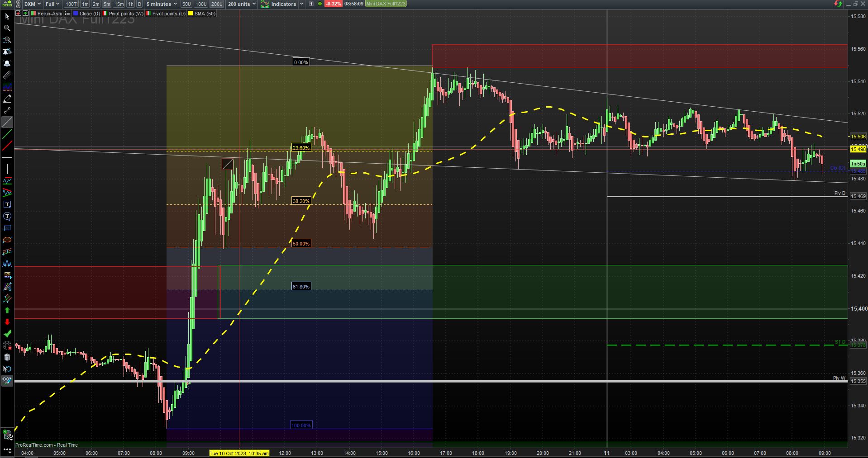Click the alert bell icon
This screenshot has height=458, width=868.
pyautogui.click(x=7, y=63)
